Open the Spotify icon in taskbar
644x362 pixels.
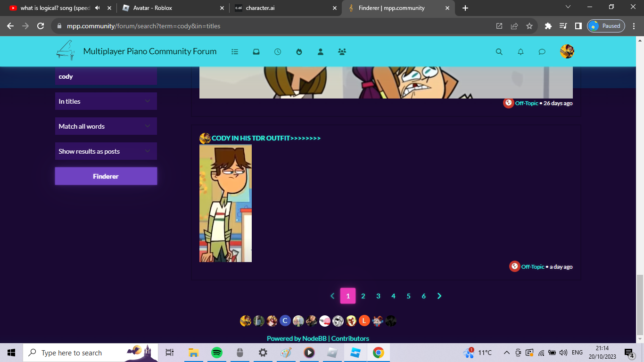(x=216, y=353)
